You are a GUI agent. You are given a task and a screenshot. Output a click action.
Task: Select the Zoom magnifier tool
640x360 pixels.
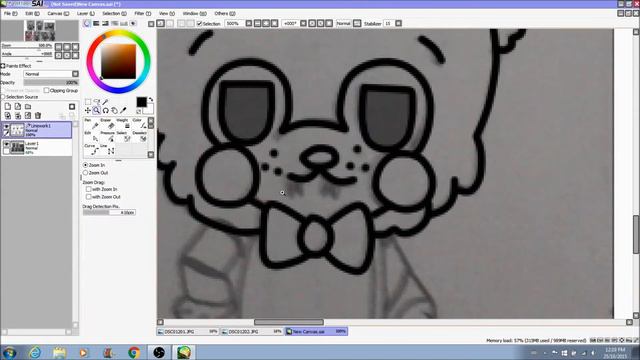coord(97,111)
